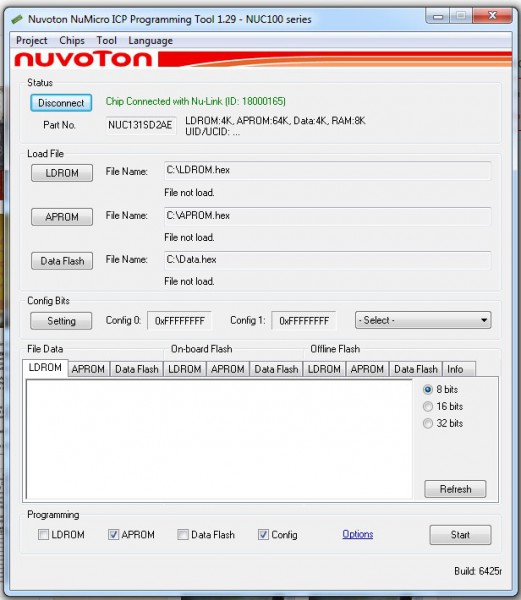This screenshot has width=521, height=600.
Task: Refresh the file data view
Action: [x=455, y=489]
